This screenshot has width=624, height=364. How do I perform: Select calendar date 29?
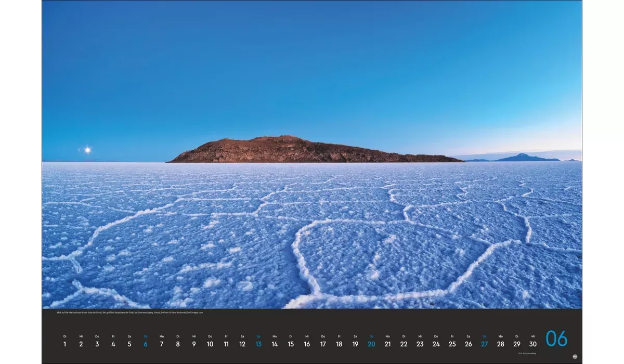tap(516, 344)
